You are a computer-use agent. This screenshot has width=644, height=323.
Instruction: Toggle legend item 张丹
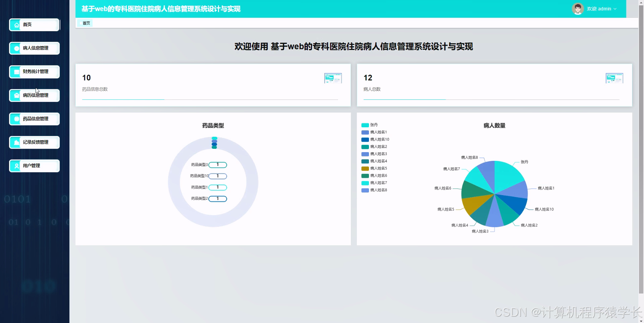point(369,125)
